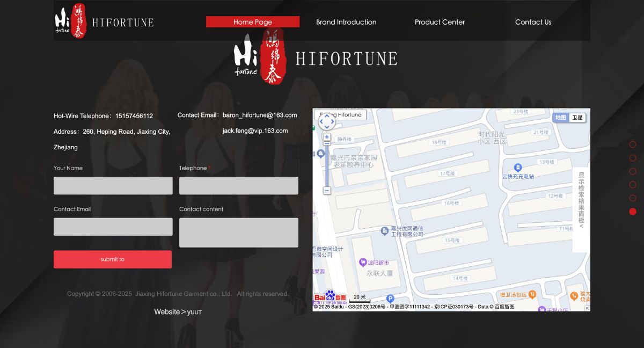Image resolution: width=644 pixels, height=348 pixels.
Task: Click the map corner overview expand arrow
Action: (587, 308)
